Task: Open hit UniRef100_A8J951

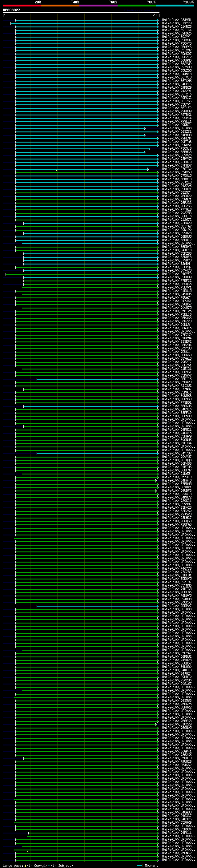Action: (x=177, y=20)
